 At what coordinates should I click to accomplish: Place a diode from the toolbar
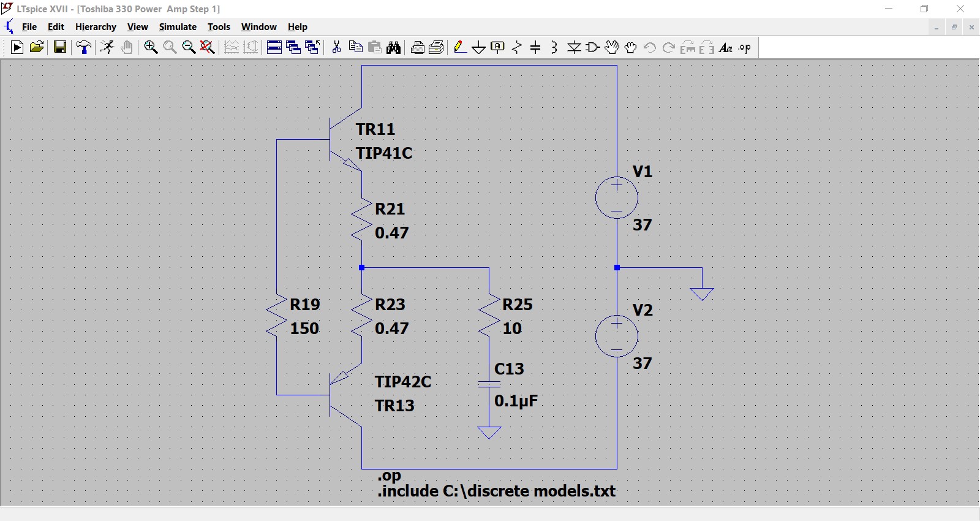tap(574, 47)
